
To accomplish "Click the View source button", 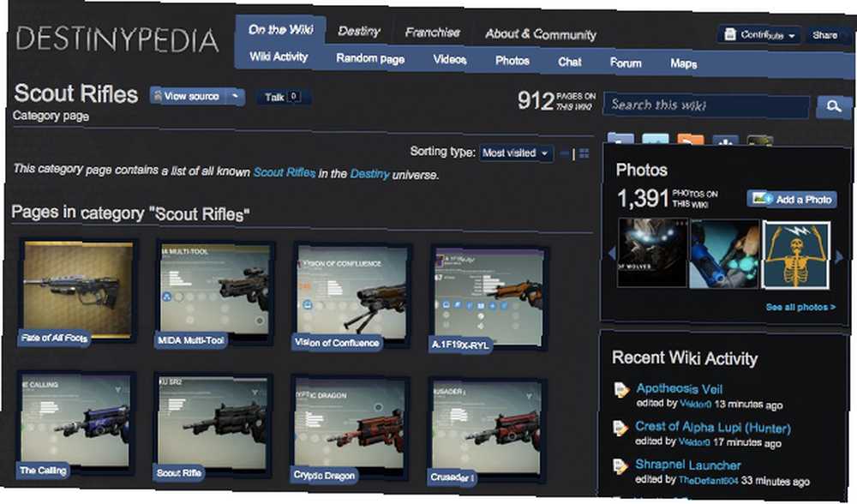I will pos(189,96).
